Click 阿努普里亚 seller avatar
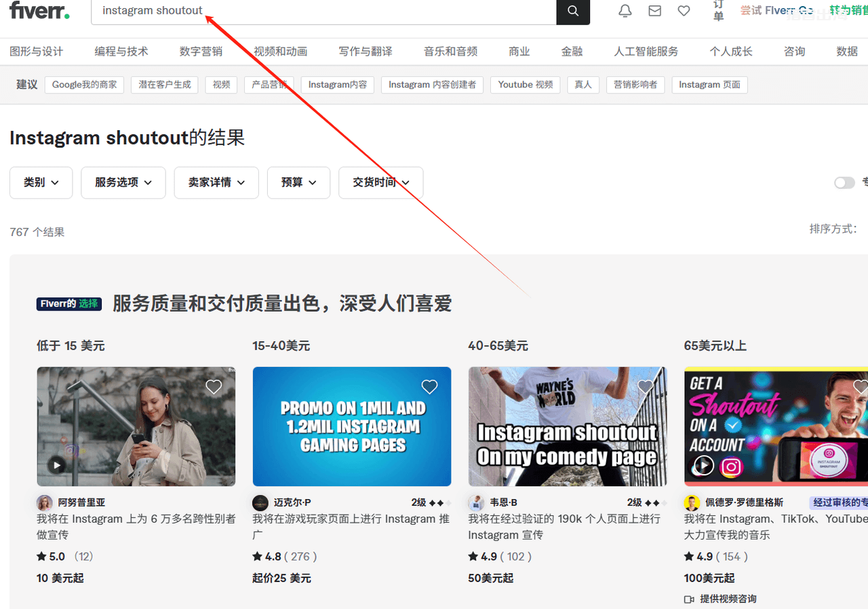The image size is (868, 609). coord(44,503)
